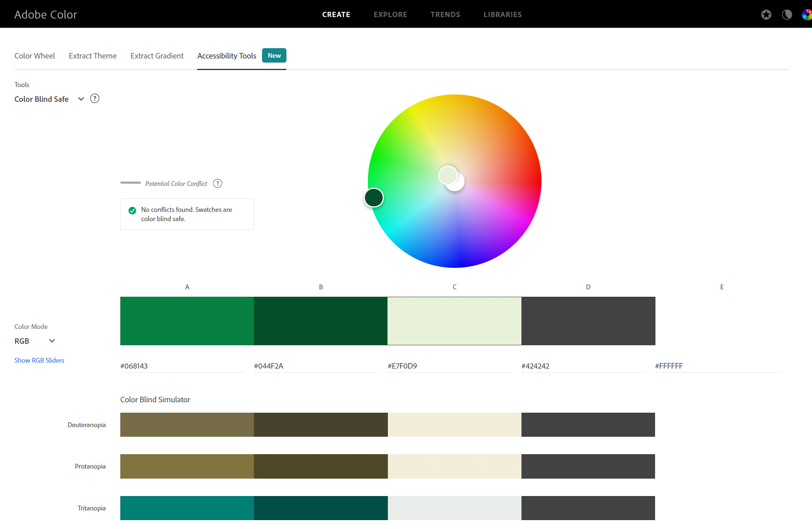The height and width of the screenshot is (529, 812).
Task: Open the Color Wheel tab
Action: click(34, 56)
